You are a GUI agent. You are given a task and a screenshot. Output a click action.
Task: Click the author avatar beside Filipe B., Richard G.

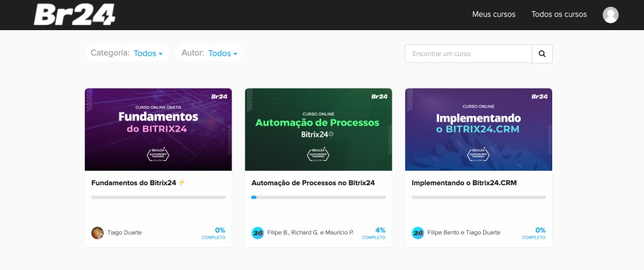tap(257, 232)
